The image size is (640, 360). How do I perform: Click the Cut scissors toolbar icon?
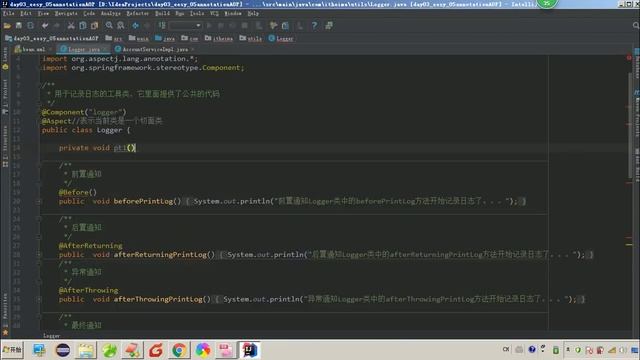pyautogui.click(x=71, y=25)
